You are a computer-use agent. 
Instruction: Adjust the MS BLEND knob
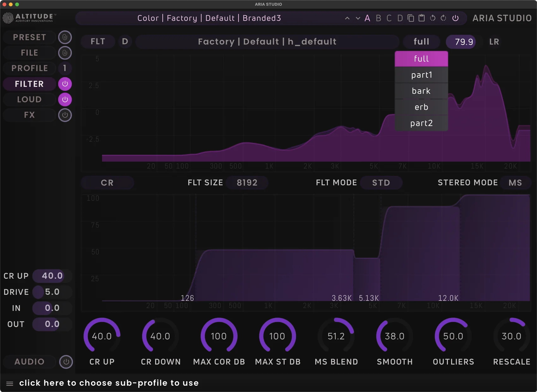coord(336,336)
